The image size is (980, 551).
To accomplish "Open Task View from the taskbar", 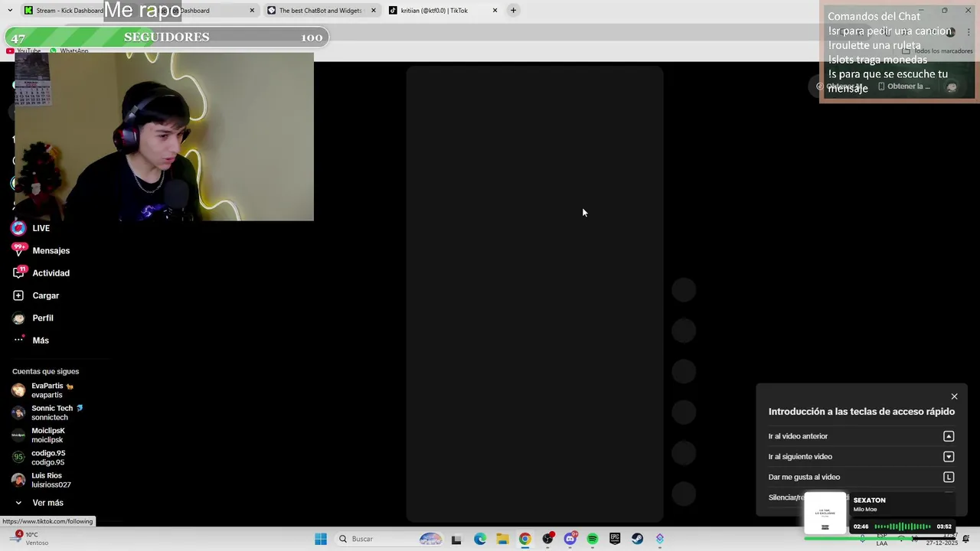I will tap(456, 539).
